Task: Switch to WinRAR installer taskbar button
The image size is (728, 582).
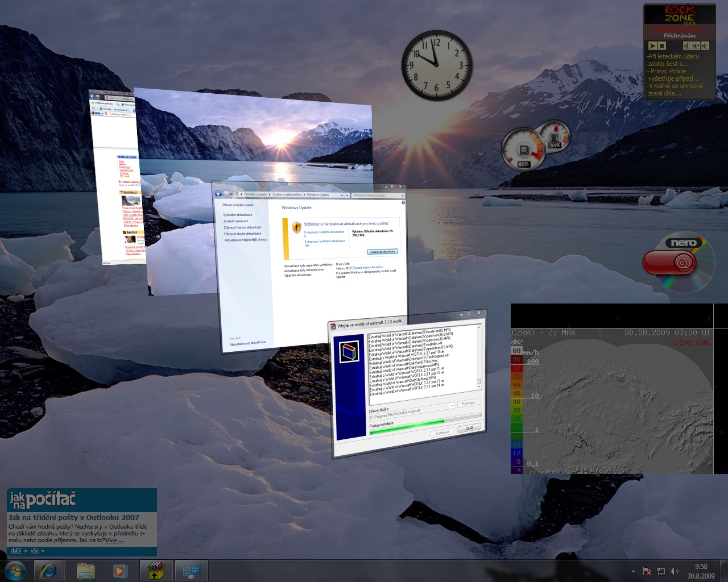Action: 156,571
